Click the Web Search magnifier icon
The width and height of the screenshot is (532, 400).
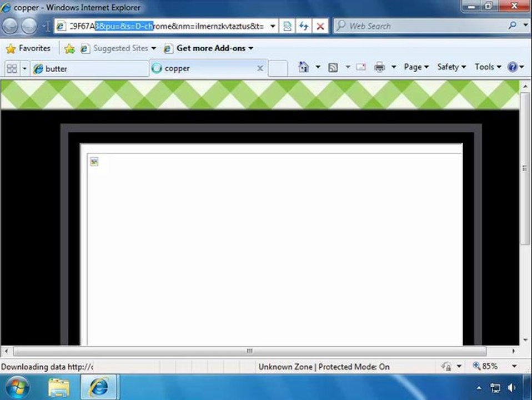tap(513, 25)
